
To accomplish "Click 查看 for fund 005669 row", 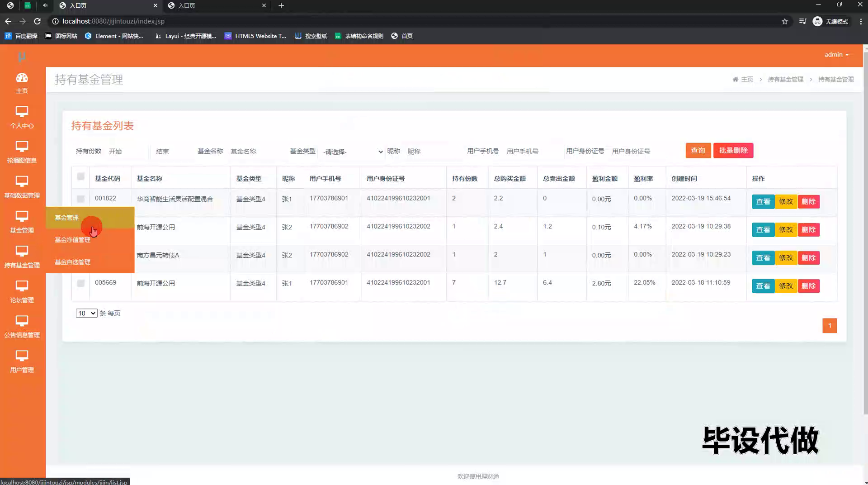I will pyautogui.click(x=763, y=285).
